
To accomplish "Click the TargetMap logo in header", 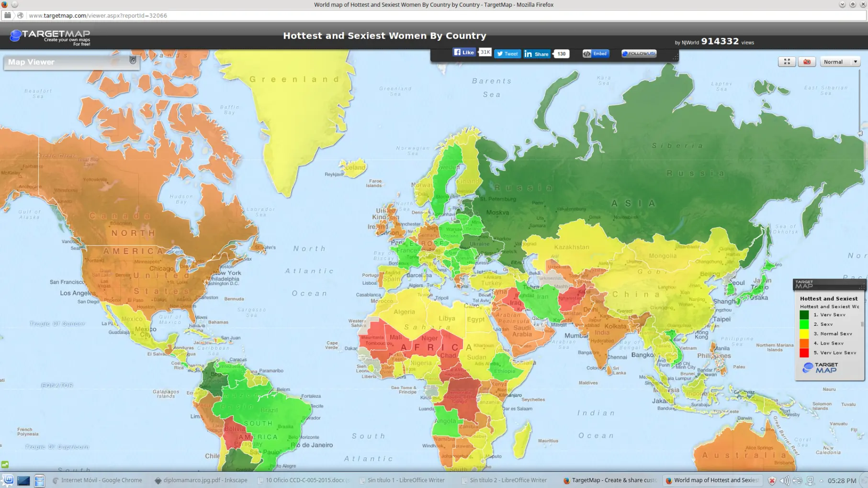I will 50,36.
